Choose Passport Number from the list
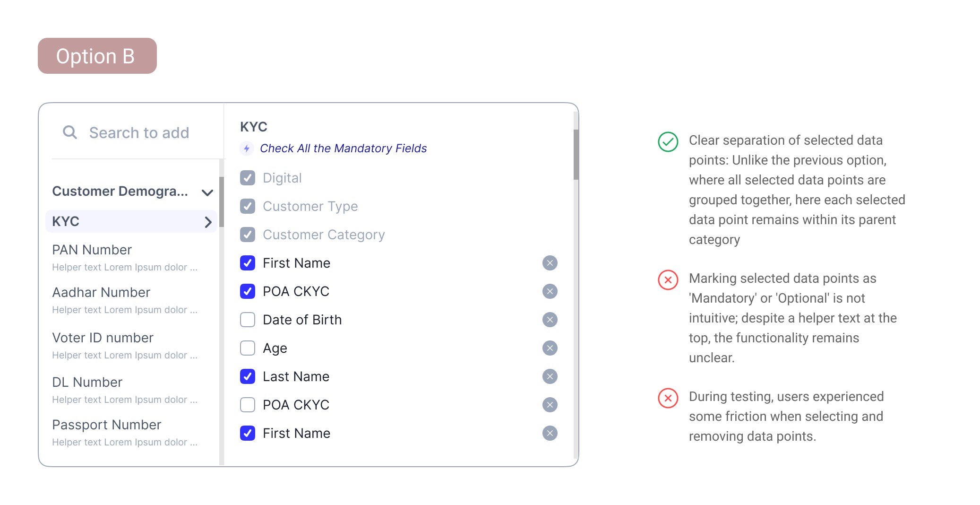 [125, 432]
